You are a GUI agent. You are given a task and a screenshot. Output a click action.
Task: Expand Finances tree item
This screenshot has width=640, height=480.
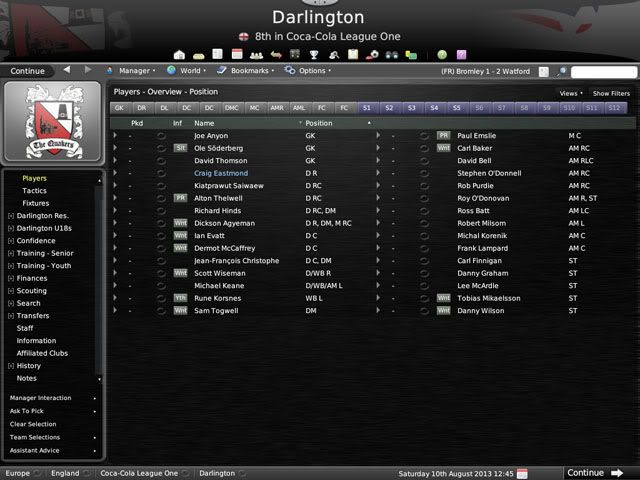coord(11,279)
